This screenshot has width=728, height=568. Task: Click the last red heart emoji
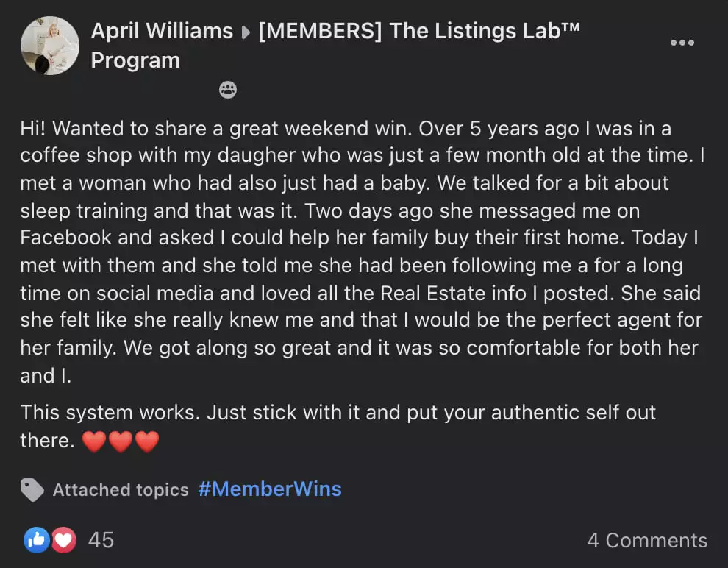pos(147,441)
